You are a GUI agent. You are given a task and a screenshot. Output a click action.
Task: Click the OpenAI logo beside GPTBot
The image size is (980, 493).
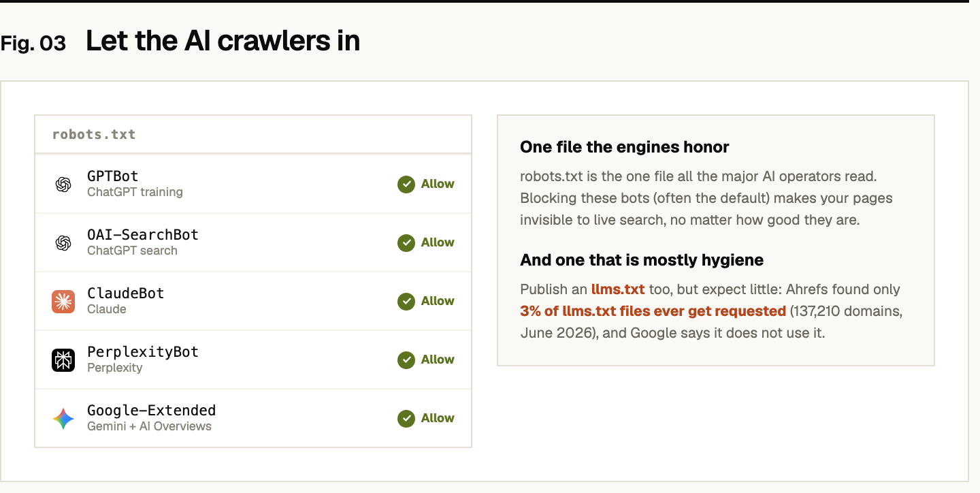point(63,185)
